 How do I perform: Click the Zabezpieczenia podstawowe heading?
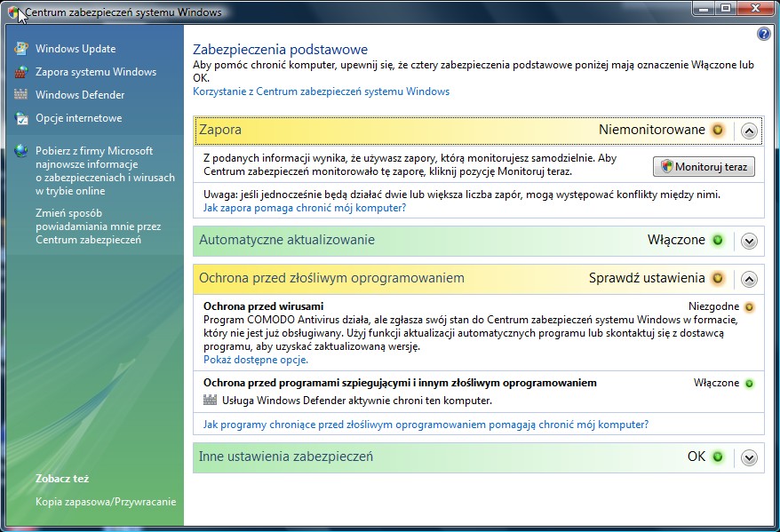tap(280, 50)
